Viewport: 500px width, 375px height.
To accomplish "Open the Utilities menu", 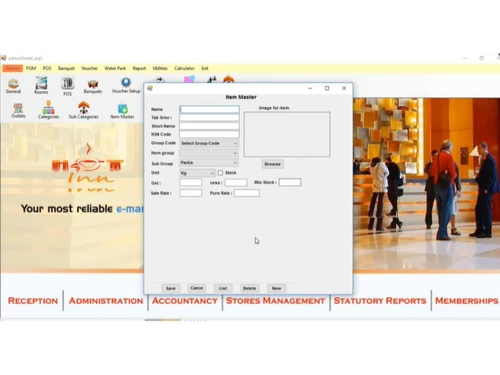I will 160,68.
